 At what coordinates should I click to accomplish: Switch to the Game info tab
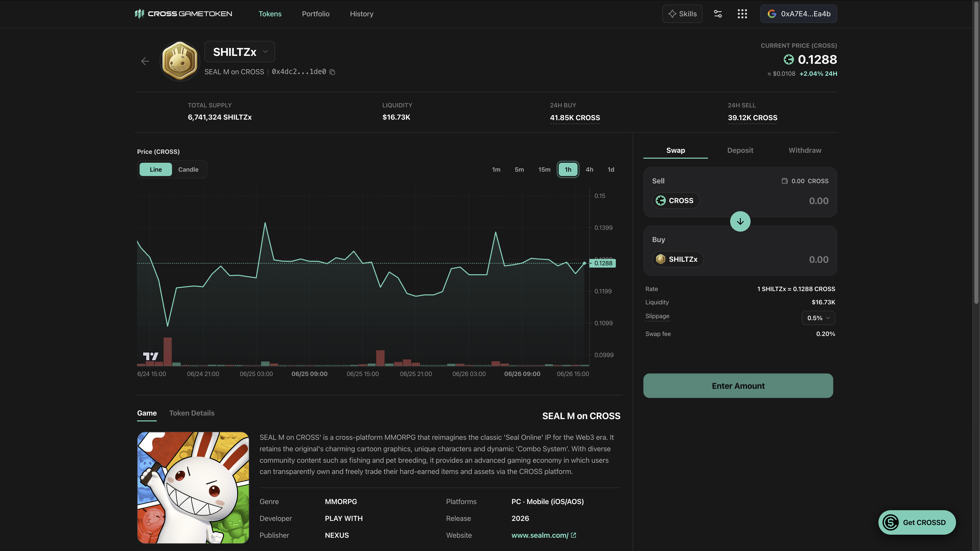click(147, 413)
